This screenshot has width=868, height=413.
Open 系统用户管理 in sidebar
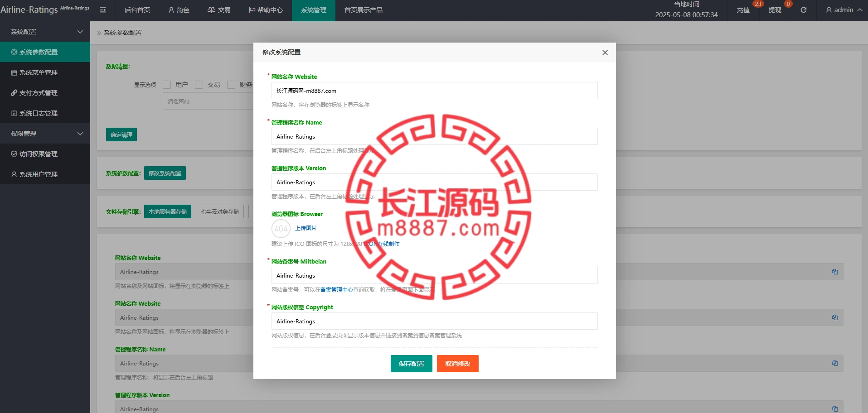45,174
